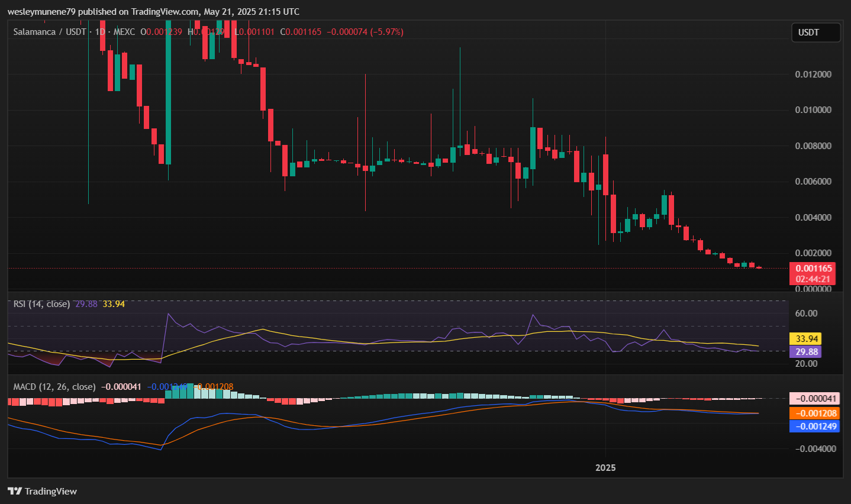Image resolution: width=851 pixels, height=504 pixels.
Task: Open the MACD (12, 26, close) indicator title
Action: [54, 387]
